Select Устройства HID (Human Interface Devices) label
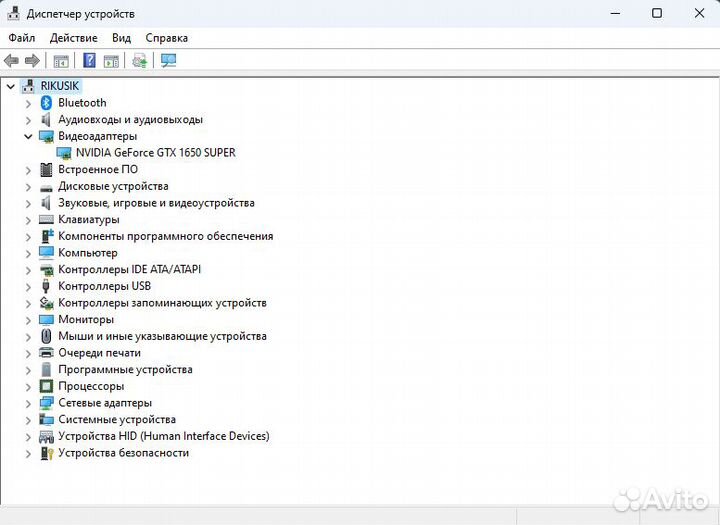Viewport: 720px width, 525px height. tap(164, 436)
